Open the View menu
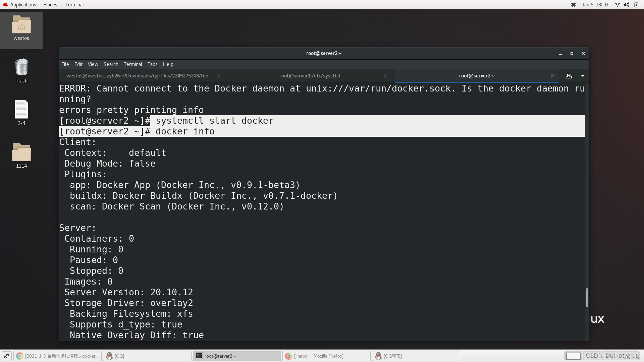This screenshot has width=644, height=362. tap(93, 64)
